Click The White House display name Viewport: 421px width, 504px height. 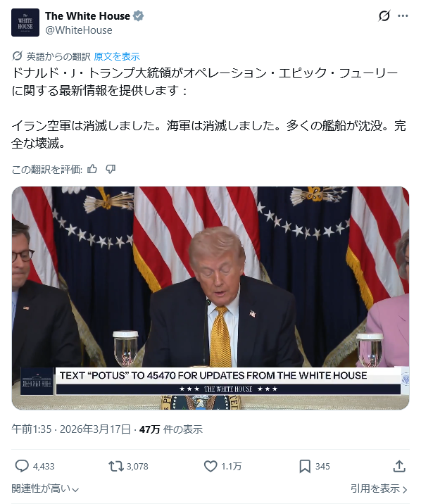click(87, 15)
